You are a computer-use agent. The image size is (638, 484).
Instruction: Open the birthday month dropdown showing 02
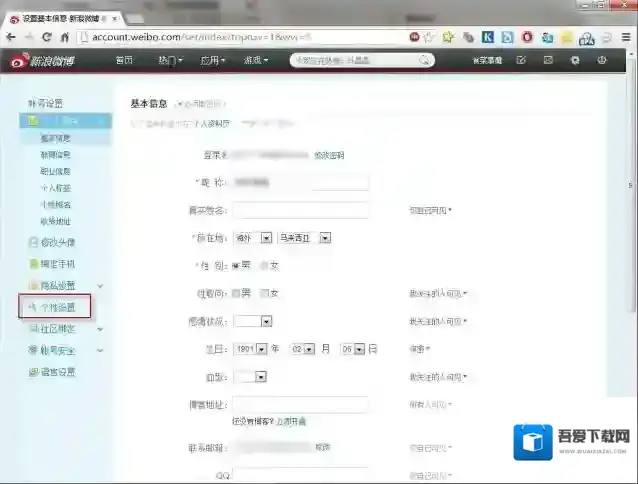tap(303, 349)
